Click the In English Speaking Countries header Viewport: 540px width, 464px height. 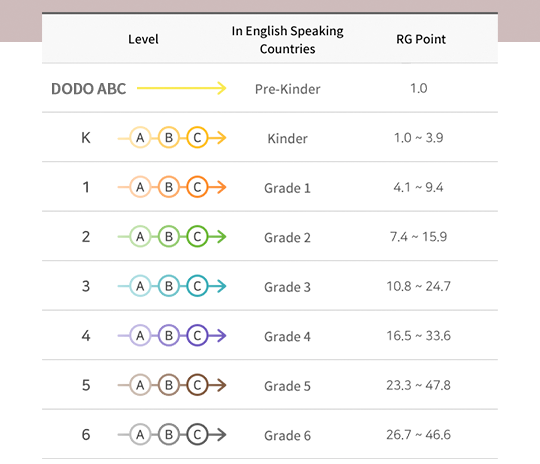[288, 40]
